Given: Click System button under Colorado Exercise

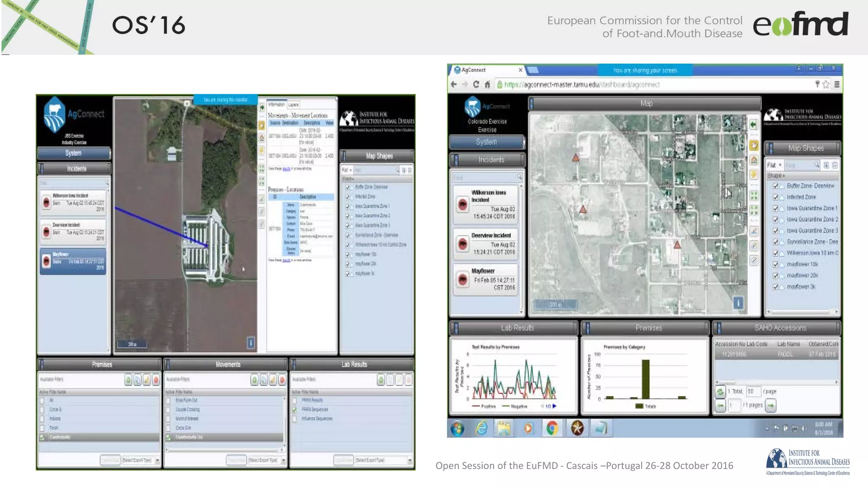Looking at the screenshot, I should (x=486, y=142).
